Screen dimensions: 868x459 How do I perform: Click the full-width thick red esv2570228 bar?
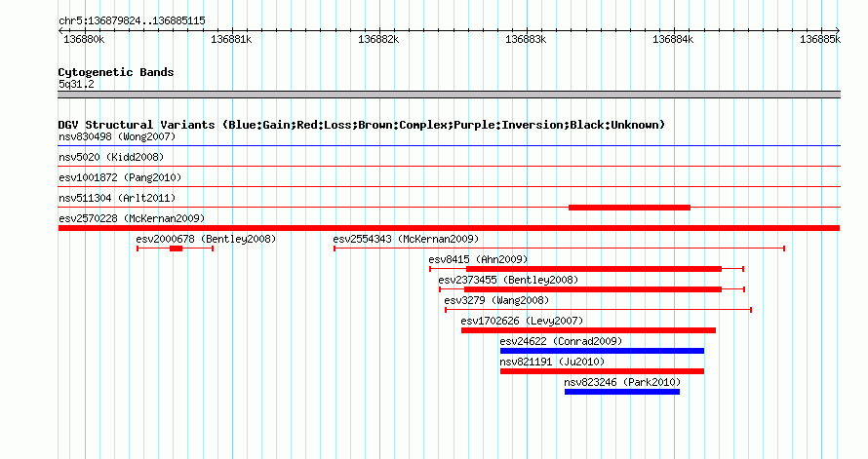(x=449, y=228)
